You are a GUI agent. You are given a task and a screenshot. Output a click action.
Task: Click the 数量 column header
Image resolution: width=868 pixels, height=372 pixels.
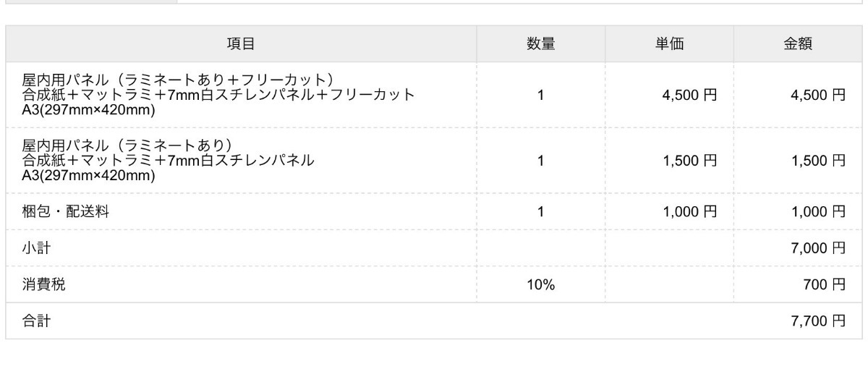(540, 44)
